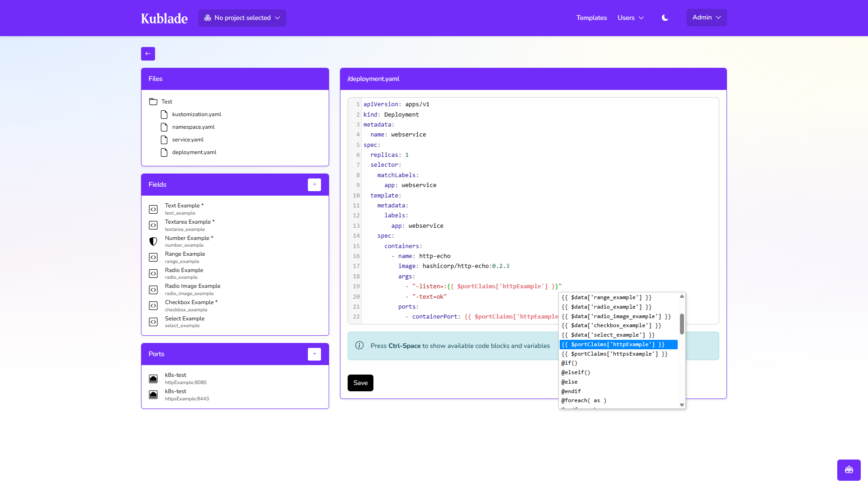
Task: Click the service.yaml file icon
Action: [x=164, y=140]
